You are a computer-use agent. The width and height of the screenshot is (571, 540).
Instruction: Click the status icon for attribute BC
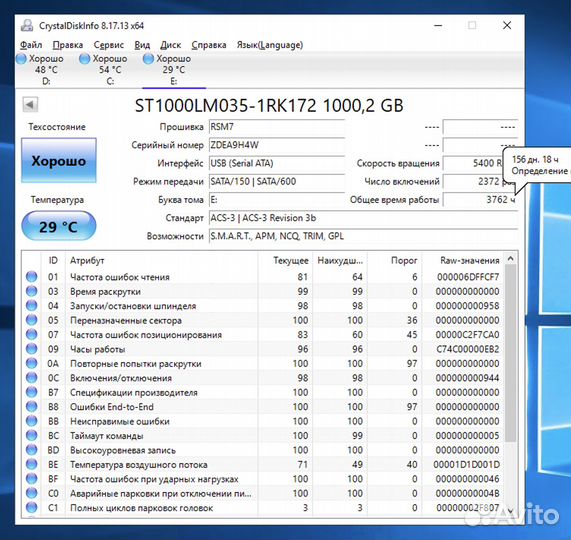(x=32, y=435)
